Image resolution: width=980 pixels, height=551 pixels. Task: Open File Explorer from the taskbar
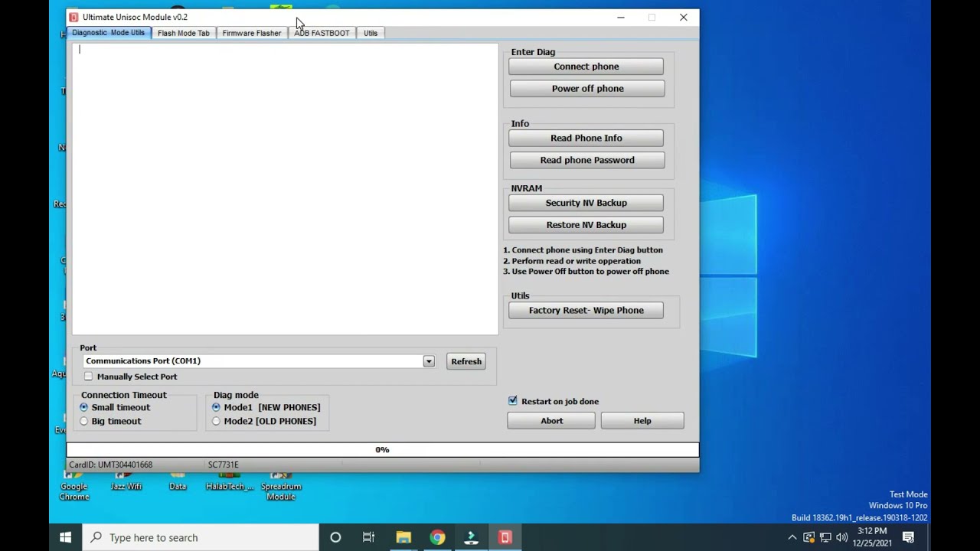click(x=403, y=537)
